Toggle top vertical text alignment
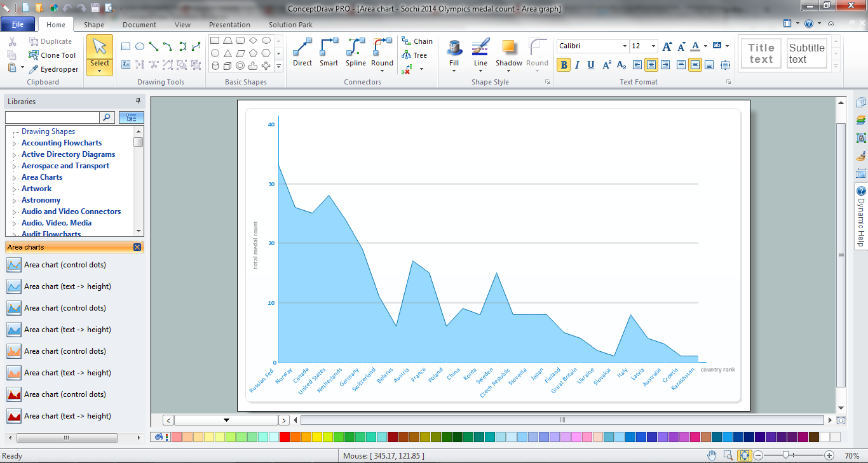The width and height of the screenshot is (868, 463). pos(681,65)
